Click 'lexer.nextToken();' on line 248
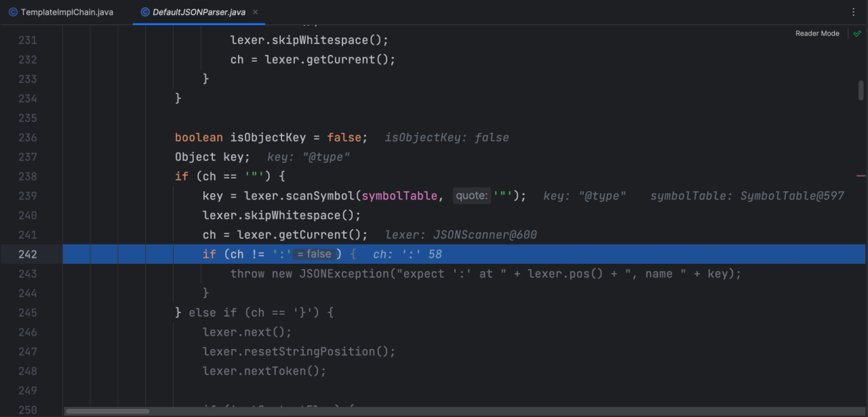Viewport: 868px width, 417px height. (x=264, y=371)
